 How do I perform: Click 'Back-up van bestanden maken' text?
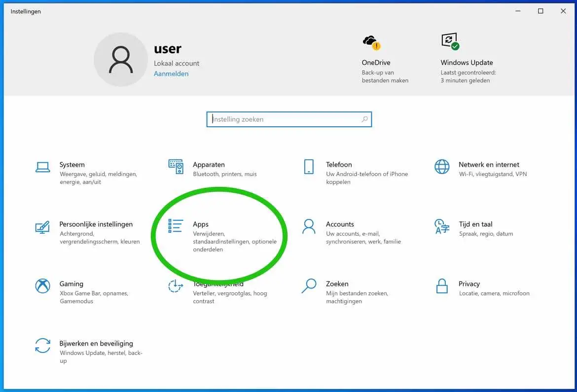[x=385, y=76]
